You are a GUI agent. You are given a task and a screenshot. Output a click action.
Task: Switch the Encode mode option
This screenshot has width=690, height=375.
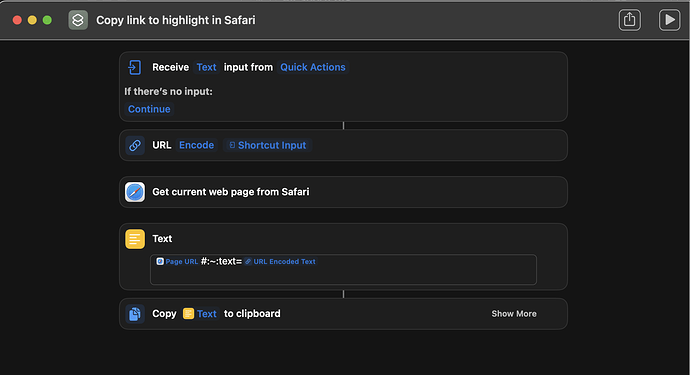click(x=196, y=145)
